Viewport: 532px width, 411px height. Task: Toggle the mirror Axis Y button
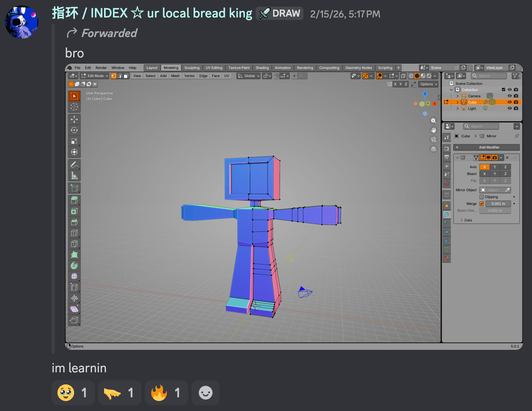pos(495,167)
